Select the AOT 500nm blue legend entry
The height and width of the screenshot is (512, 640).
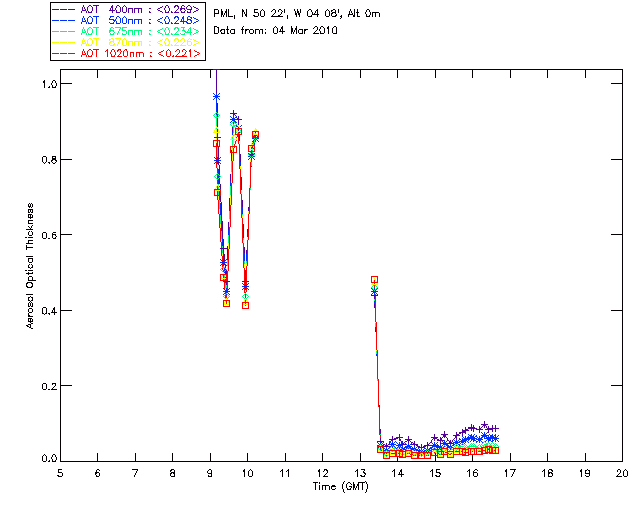click(x=130, y=19)
